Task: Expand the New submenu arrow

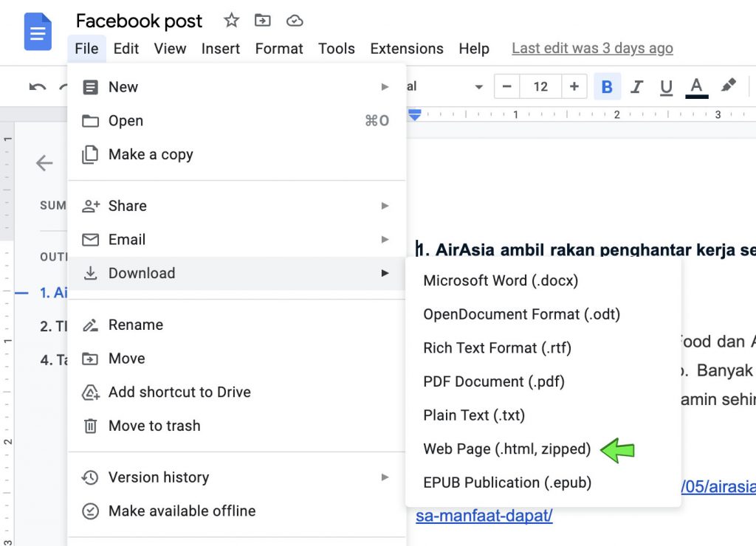Action: (385, 87)
